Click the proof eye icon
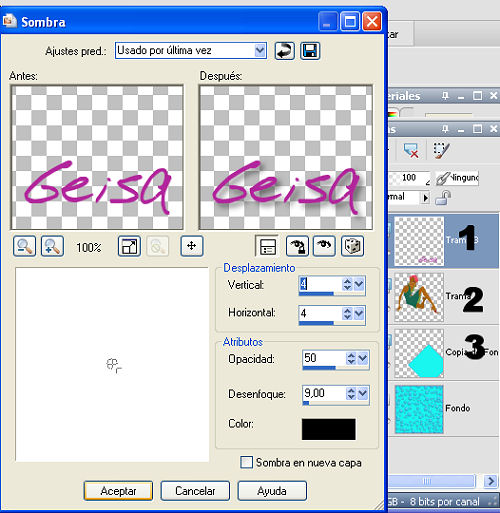This screenshot has width=500, height=513. coord(324,246)
